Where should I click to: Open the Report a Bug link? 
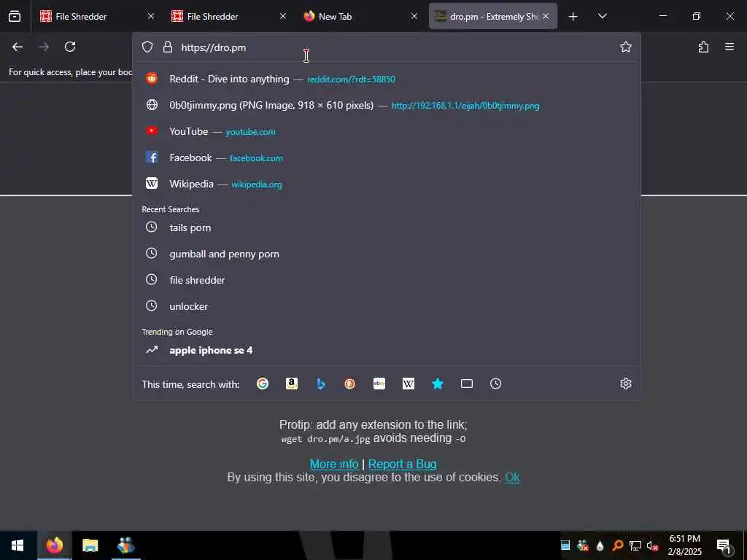(402, 464)
